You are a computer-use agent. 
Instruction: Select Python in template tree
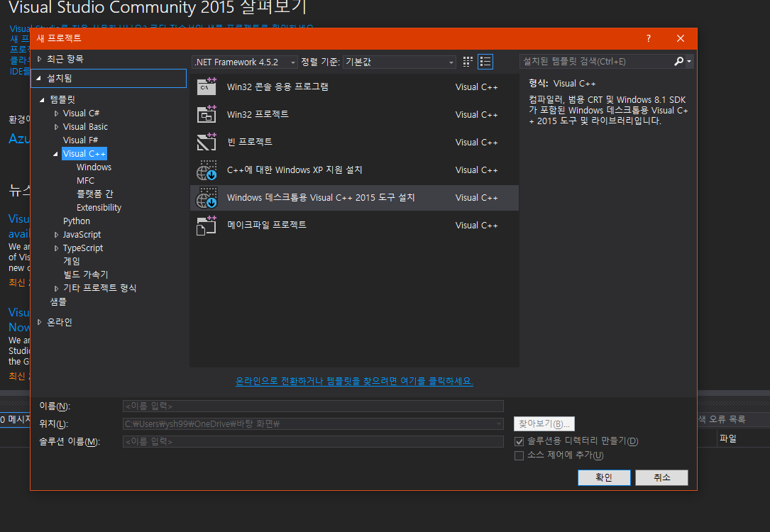pos(77,221)
